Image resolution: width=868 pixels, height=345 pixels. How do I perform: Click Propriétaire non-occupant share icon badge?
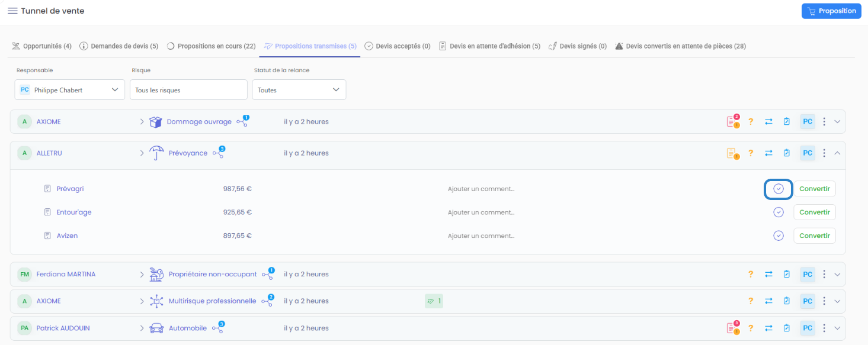pyautogui.click(x=268, y=274)
